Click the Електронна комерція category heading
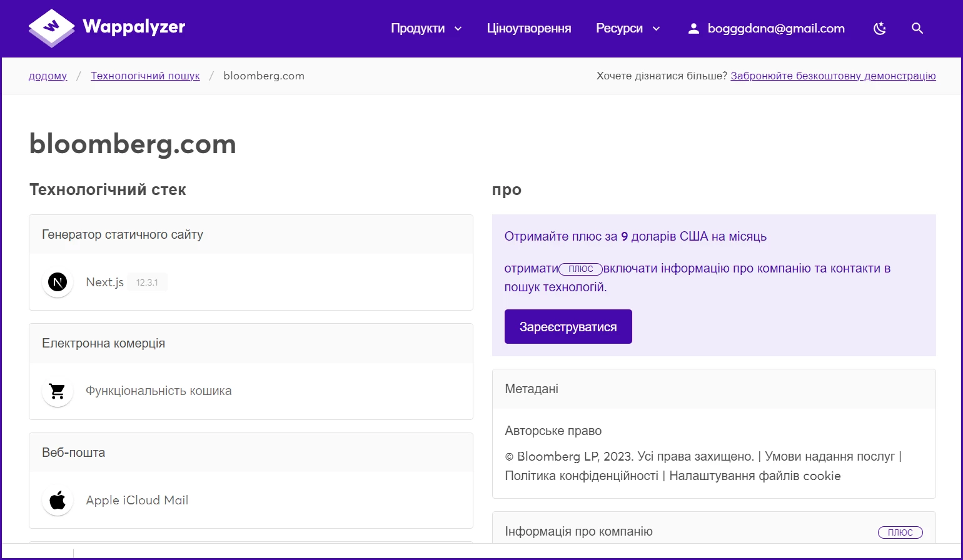Screen dimensions: 963x560 [104, 343]
